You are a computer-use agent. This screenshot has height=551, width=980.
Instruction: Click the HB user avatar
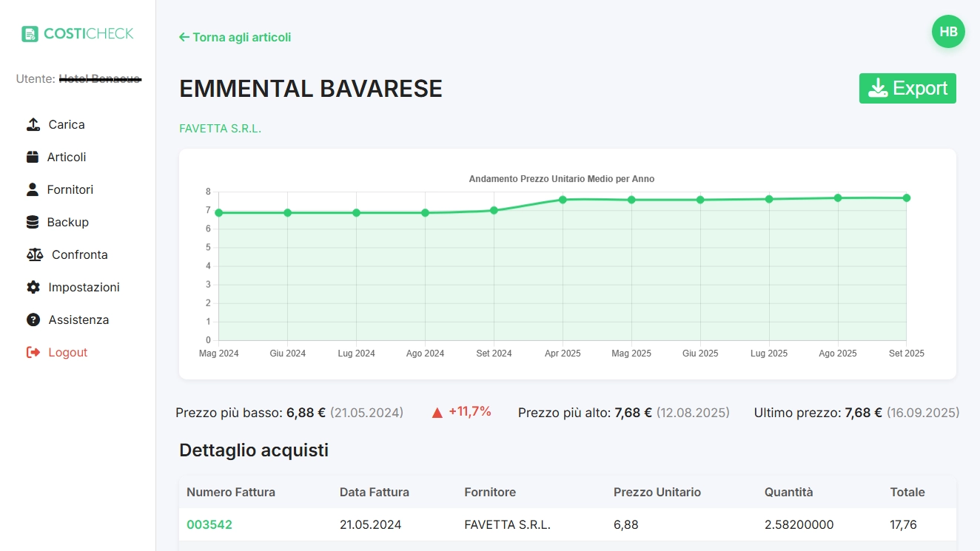pos(948,32)
